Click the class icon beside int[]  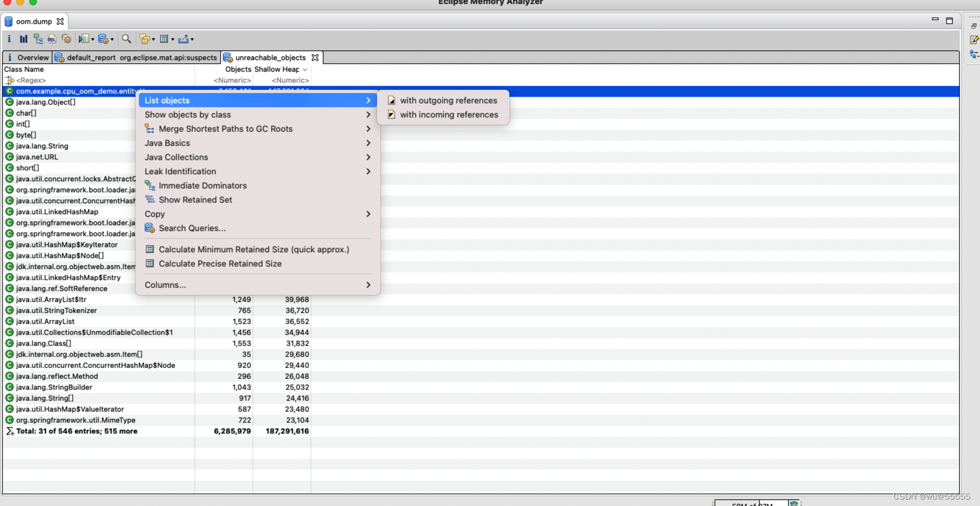click(10, 124)
